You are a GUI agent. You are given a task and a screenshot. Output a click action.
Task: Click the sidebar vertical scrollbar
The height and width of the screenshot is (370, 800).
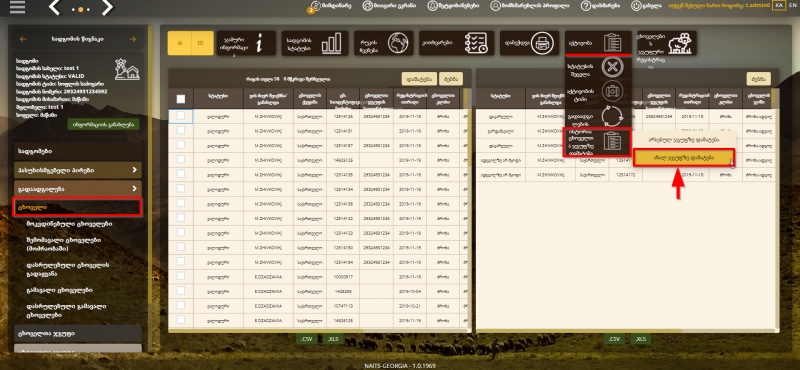click(x=150, y=189)
